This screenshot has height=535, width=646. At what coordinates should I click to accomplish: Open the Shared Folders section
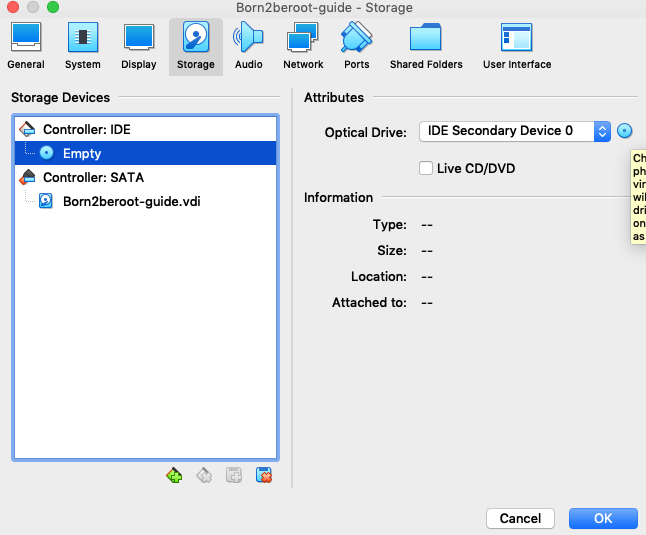coord(426,47)
